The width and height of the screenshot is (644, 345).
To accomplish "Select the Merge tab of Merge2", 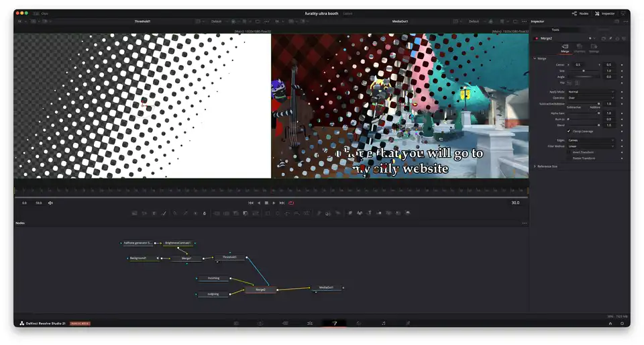I will [565, 48].
